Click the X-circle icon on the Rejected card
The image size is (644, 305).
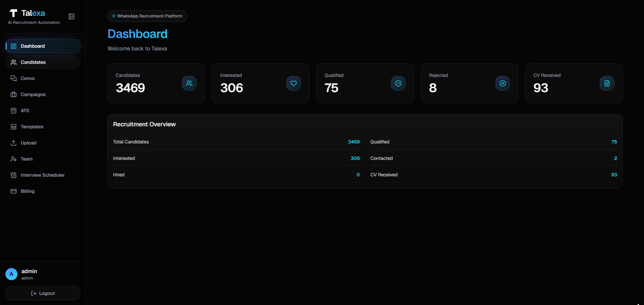503,83
